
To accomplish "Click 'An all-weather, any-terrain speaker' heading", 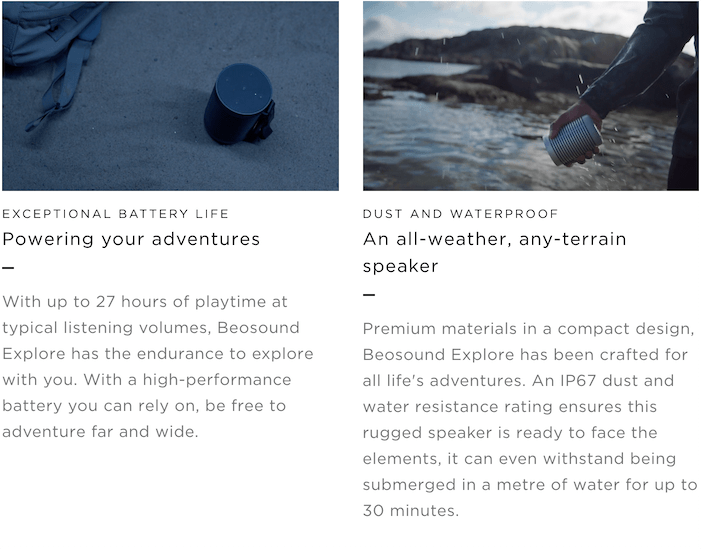I will 494,252.
